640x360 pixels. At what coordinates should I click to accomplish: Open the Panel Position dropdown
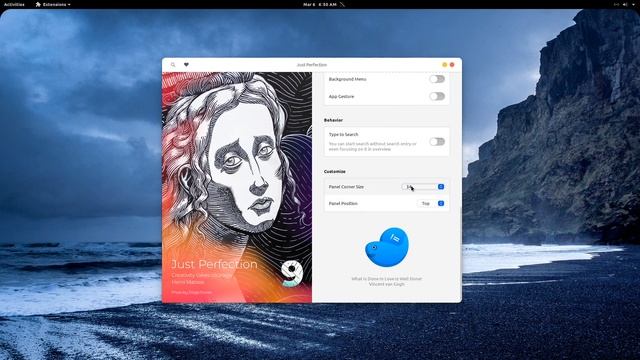(x=431, y=203)
